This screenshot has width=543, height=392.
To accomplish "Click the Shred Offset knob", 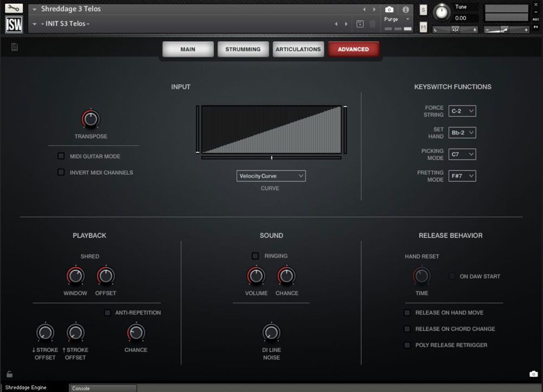I will [106, 276].
